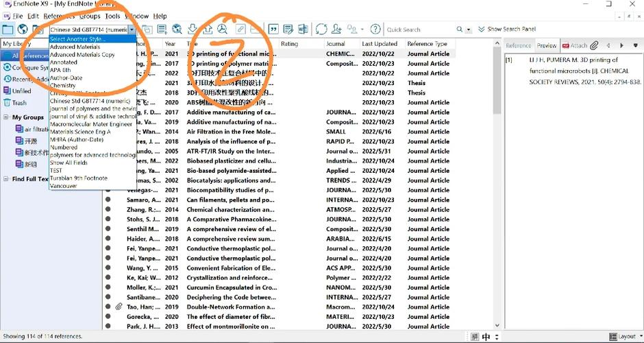This screenshot has width=644, height=343.
Task: Open the output style dropdown arrow
Action: pos(132,29)
